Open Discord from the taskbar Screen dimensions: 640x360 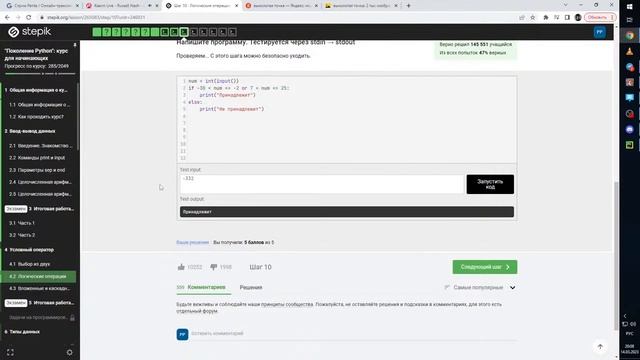coord(629,129)
